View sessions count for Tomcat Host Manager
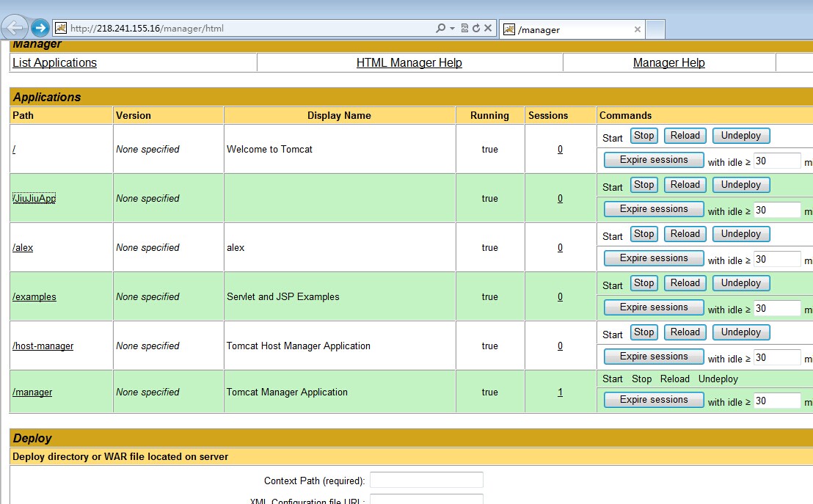Screen dimensions: 813x504 click(560, 346)
